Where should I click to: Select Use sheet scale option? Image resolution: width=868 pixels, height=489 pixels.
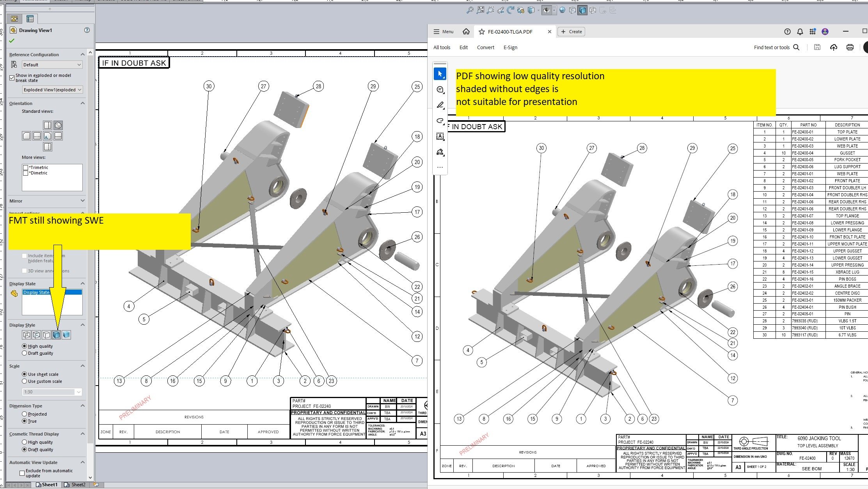coord(25,374)
